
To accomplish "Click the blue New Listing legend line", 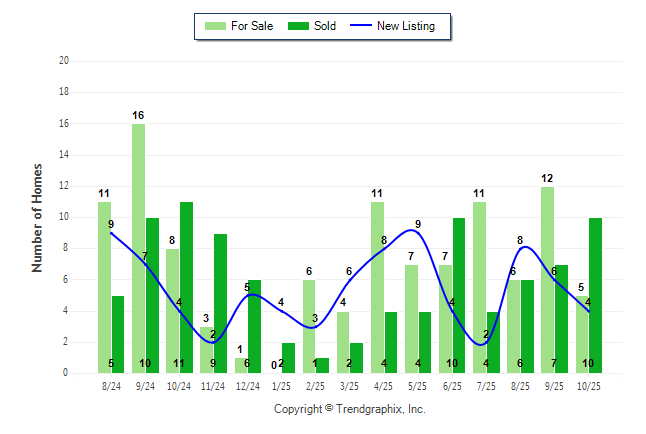I will click(360, 26).
